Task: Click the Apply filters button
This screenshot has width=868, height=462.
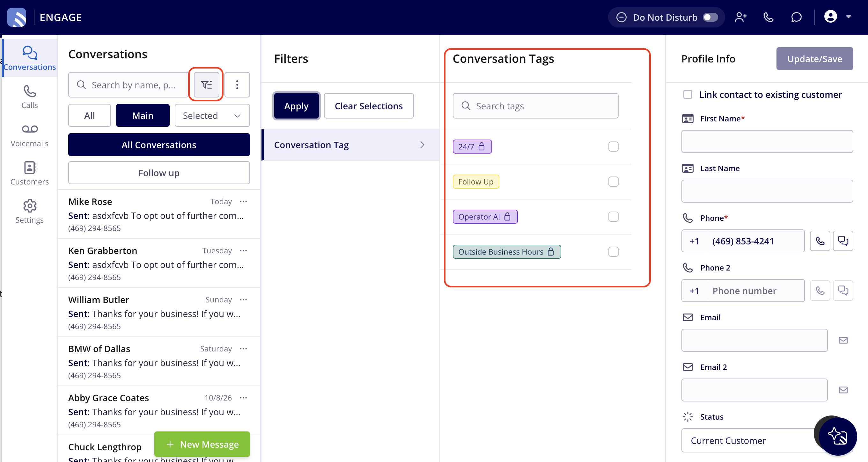Action: click(296, 106)
